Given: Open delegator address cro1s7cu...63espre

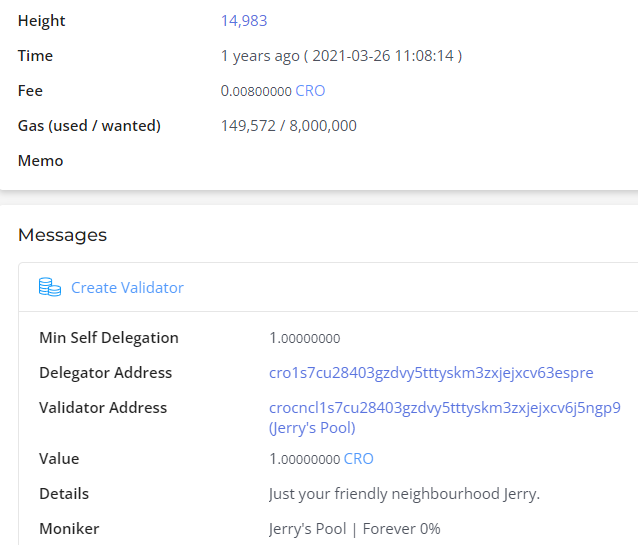Looking at the screenshot, I should pyautogui.click(x=431, y=373).
